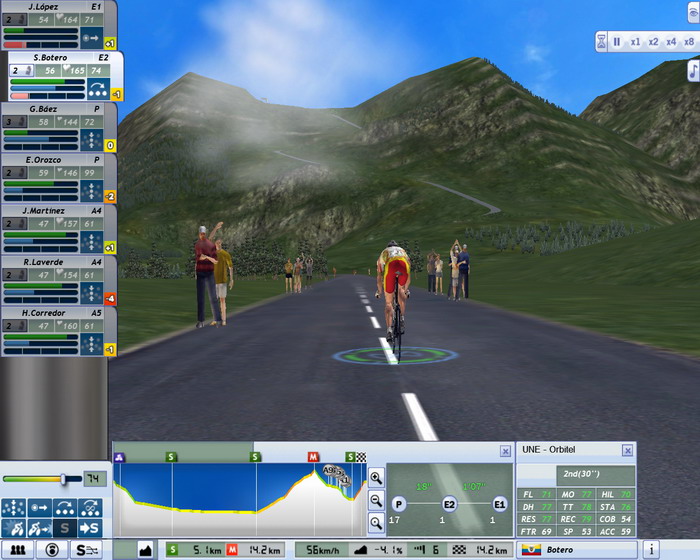The width and height of the screenshot is (700, 560).
Task: Choose the relay order icon
Action: 65,507
